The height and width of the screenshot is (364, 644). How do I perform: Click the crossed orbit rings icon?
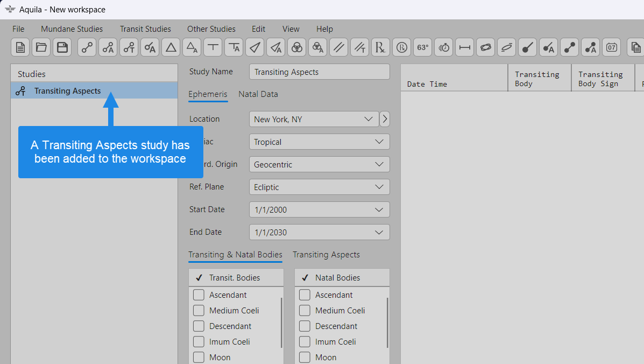point(485,47)
